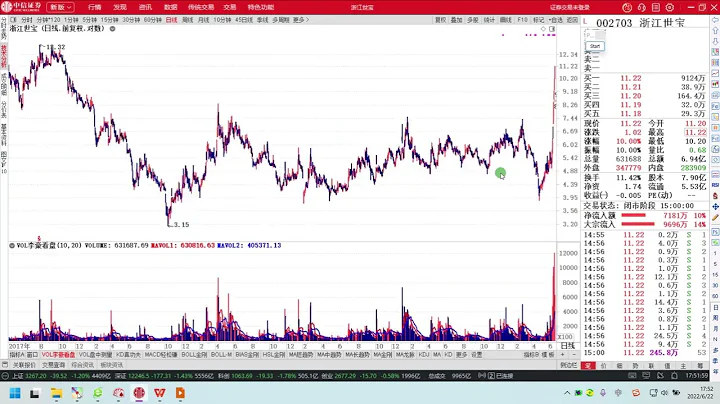This screenshot has height=404, width=720.
Task: Click the list icon left of 关联报价
Action: 5,365
